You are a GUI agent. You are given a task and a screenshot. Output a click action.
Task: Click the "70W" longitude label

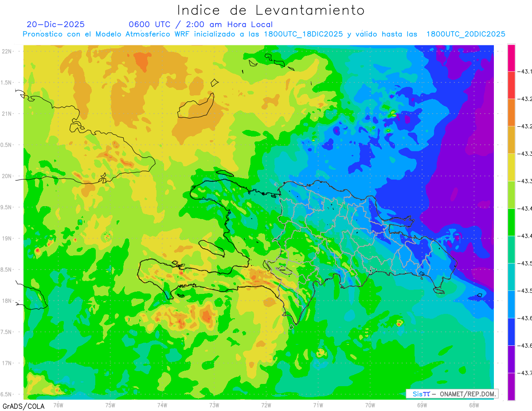point(370,405)
